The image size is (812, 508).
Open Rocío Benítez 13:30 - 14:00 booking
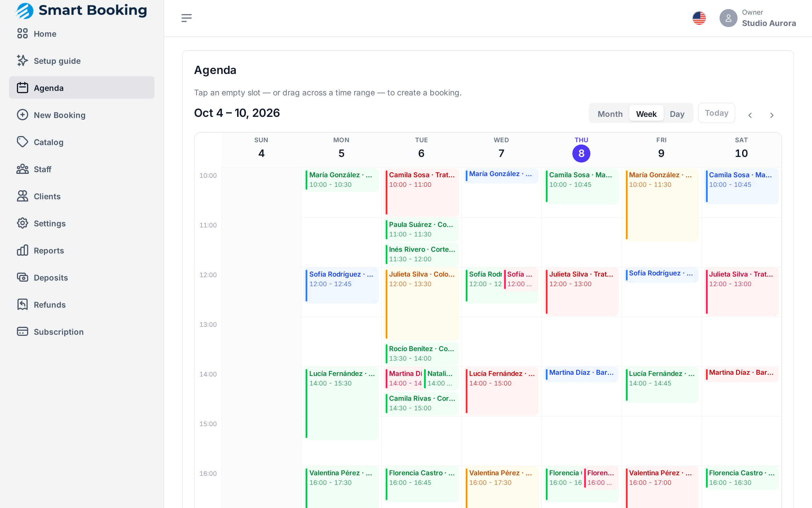[421, 353]
